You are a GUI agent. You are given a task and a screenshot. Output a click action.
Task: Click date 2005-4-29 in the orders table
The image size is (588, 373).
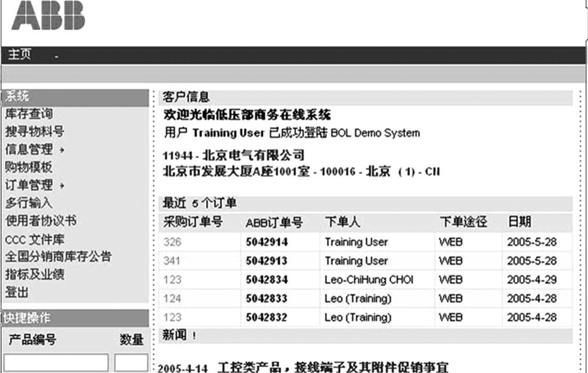pos(532,280)
